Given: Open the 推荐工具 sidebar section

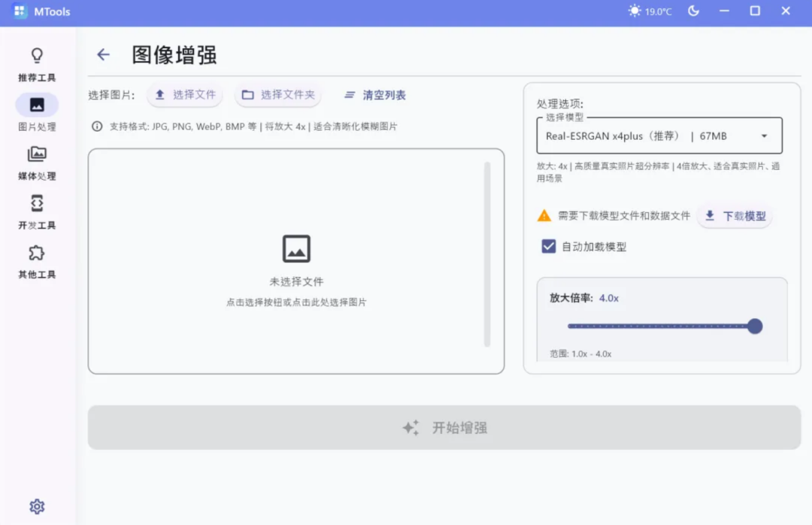Looking at the screenshot, I should (37, 65).
